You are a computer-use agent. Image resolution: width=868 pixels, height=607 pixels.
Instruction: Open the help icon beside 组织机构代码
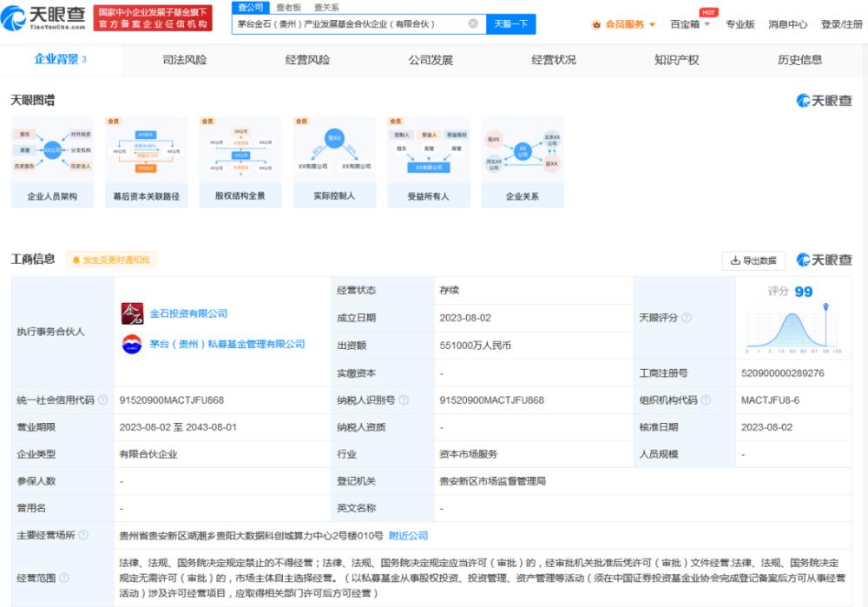pos(705,399)
